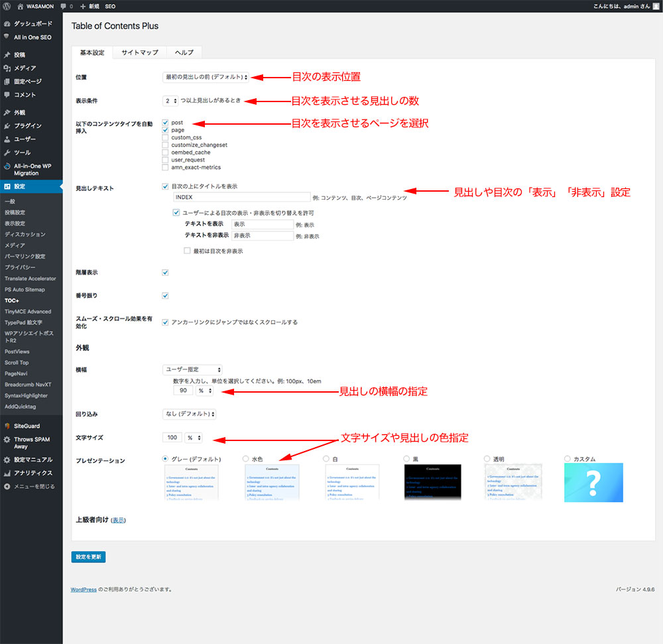Open the 表示条件 heading count dropdown

(170, 101)
